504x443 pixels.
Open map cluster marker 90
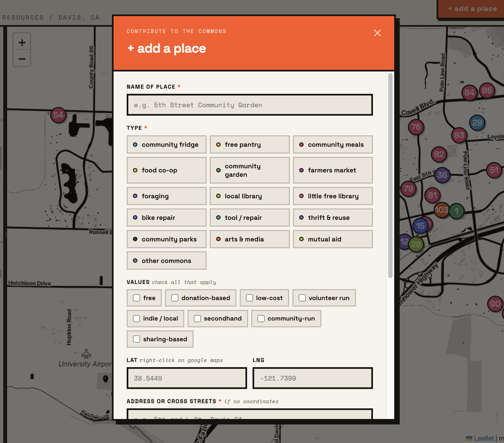tap(495, 304)
